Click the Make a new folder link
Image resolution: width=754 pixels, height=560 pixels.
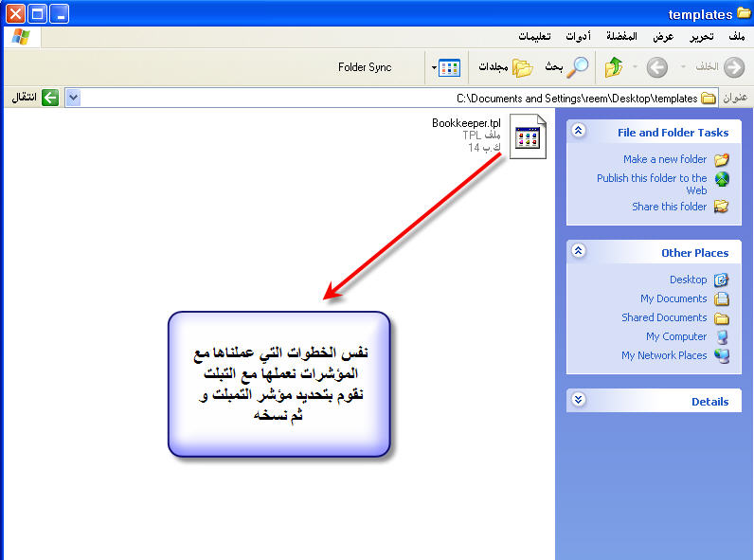[x=665, y=159]
